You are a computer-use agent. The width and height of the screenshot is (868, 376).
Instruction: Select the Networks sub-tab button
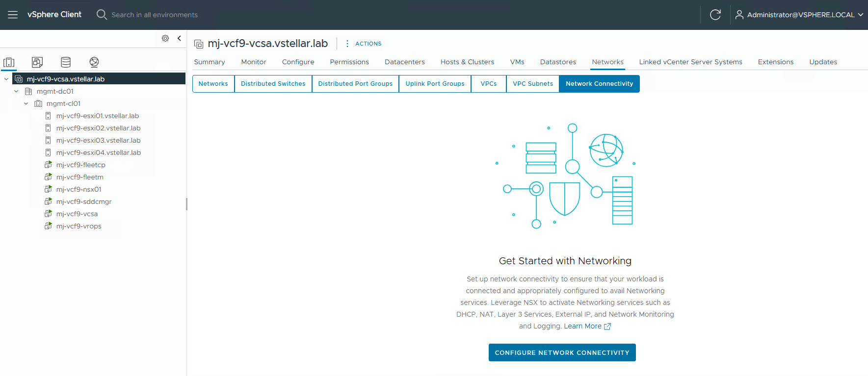click(x=213, y=84)
